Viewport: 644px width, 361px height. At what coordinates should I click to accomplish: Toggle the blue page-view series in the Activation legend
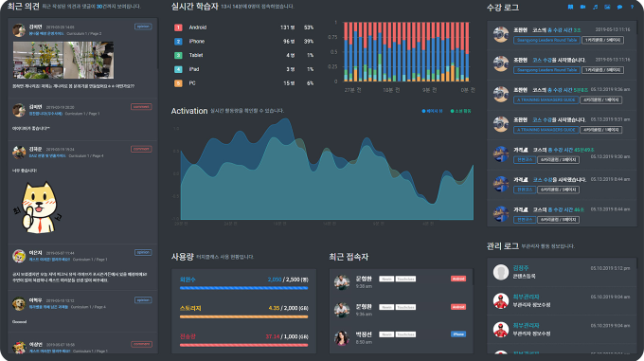pyautogui.click(x=432, y=111)
